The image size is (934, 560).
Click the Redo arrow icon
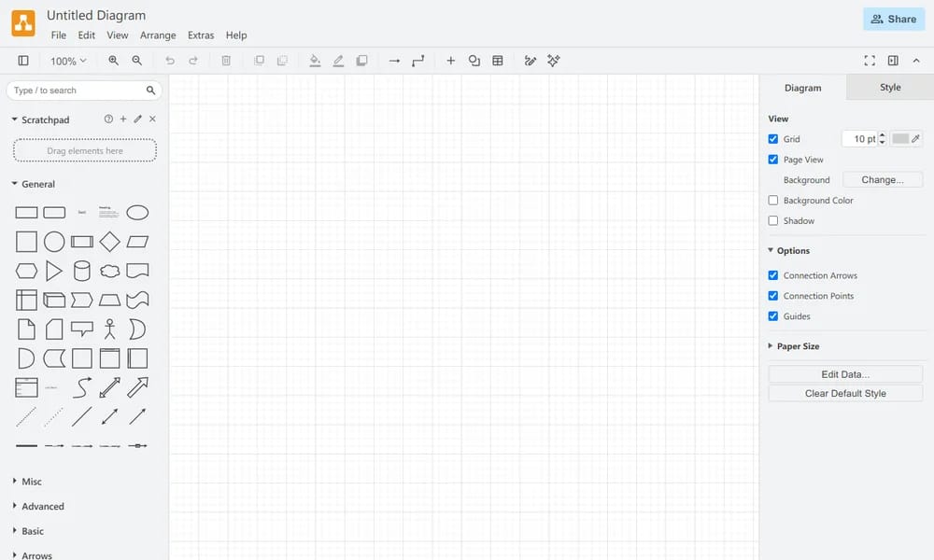click(193, 61)
